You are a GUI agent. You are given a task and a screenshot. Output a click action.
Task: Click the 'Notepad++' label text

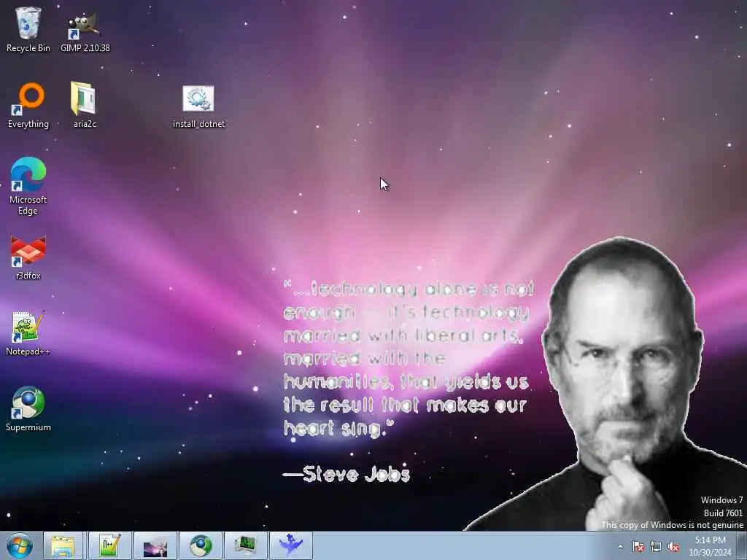(28, 351)
